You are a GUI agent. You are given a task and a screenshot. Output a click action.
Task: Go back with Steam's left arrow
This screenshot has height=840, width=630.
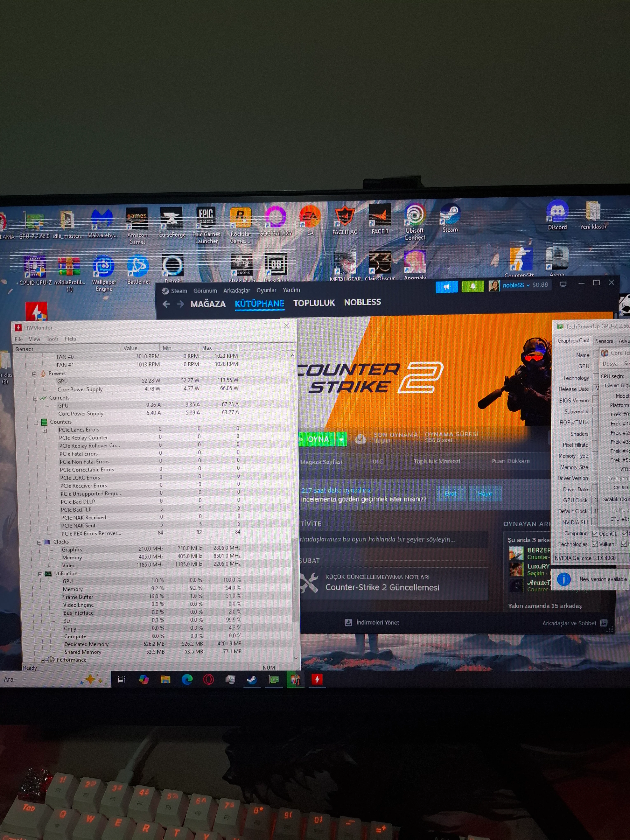pyautogui.click(x=166, y=304)
